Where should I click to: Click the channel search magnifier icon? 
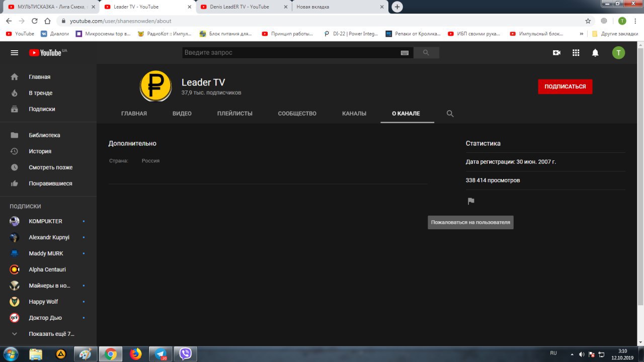(450, 114)
